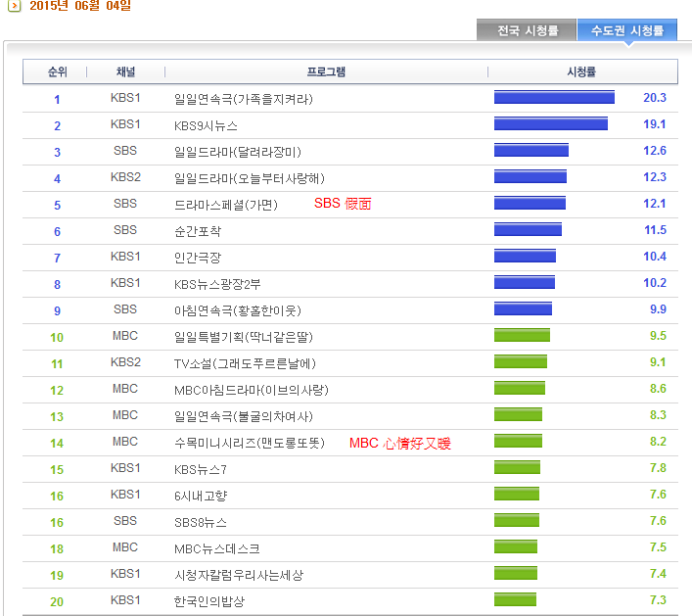
Task: Select the 인간극장 program
Action: pyautogui.click(x=198, y=258)
